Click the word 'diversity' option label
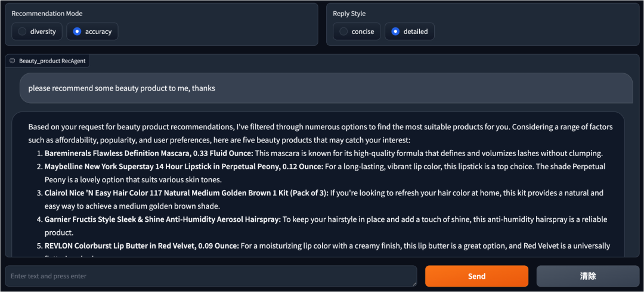 tap(43, 32)
